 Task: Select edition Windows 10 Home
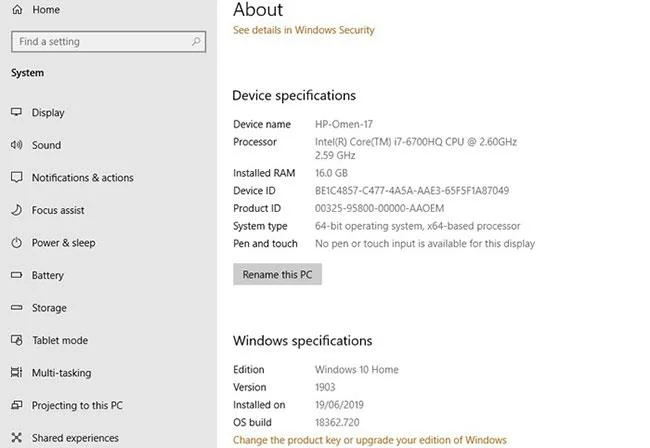pyautogui.click(x=357, y=369)
